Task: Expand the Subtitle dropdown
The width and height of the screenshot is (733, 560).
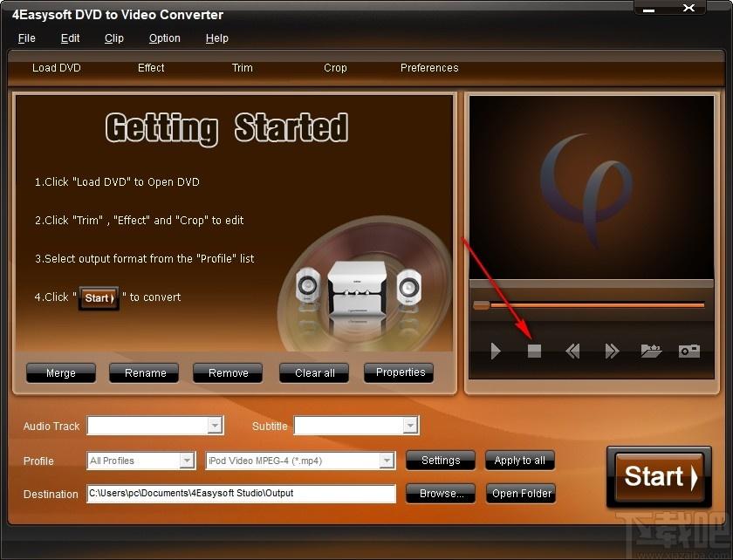Action: (410, 426)
